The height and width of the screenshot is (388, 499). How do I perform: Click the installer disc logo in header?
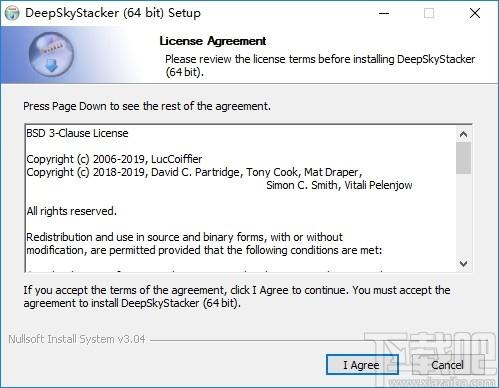pyautogui.click(x=51, y=55)
